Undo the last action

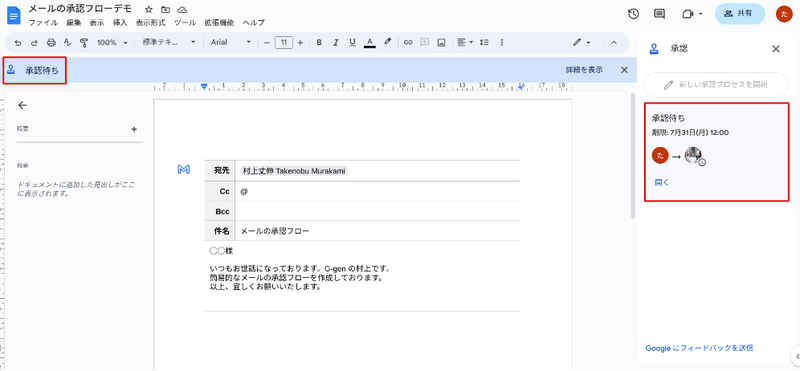[x=18, y=42]
